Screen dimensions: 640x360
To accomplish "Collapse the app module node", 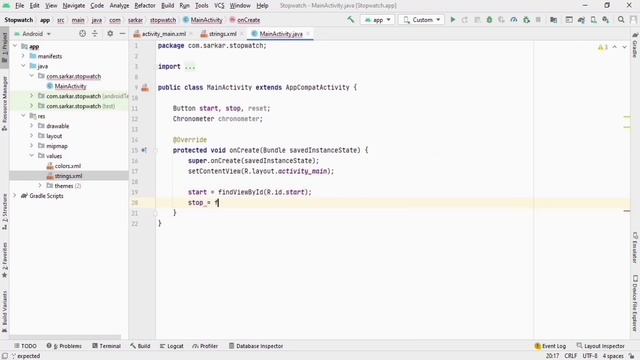I will 15,46.
